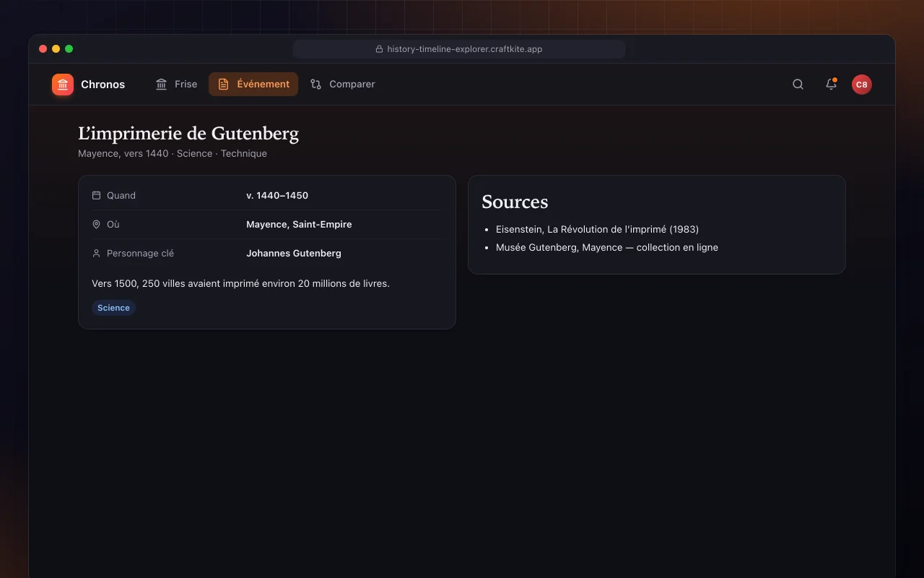Click the address bar URL field
The image size is (924, 578).
459,49
